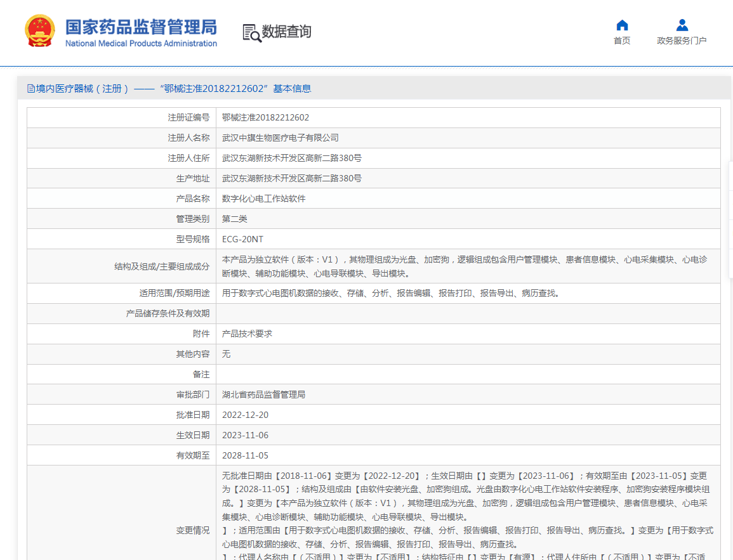Open the 国家药品监督管理局 title link
This screenshot has width=733, height=560.
tap(141, 27)
